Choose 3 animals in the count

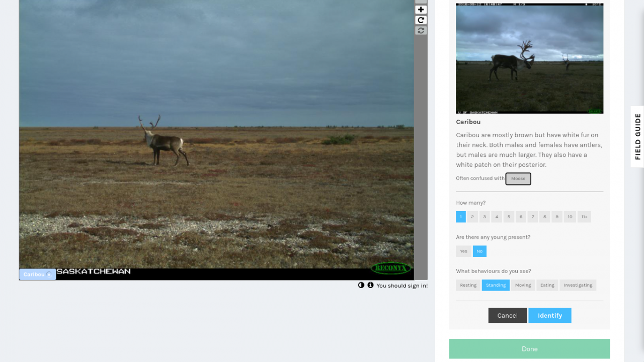point(485,217)
